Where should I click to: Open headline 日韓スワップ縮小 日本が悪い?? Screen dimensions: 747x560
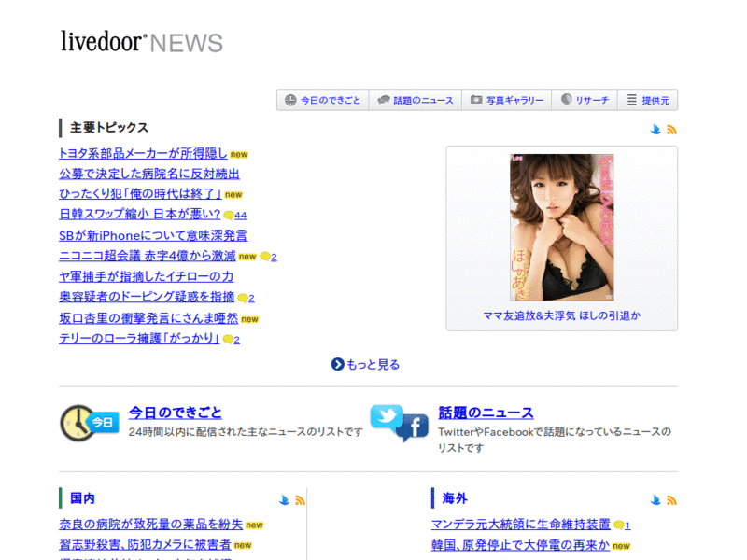[x=140, y=215]
